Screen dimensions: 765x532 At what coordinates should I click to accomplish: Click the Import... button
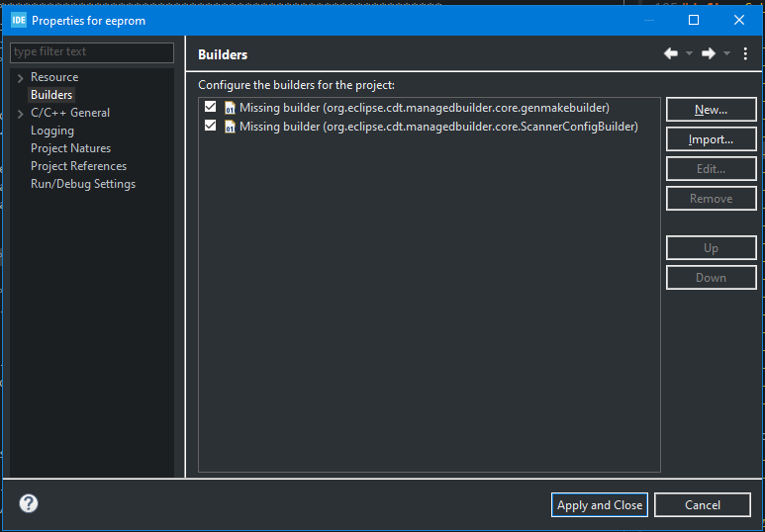711,139
